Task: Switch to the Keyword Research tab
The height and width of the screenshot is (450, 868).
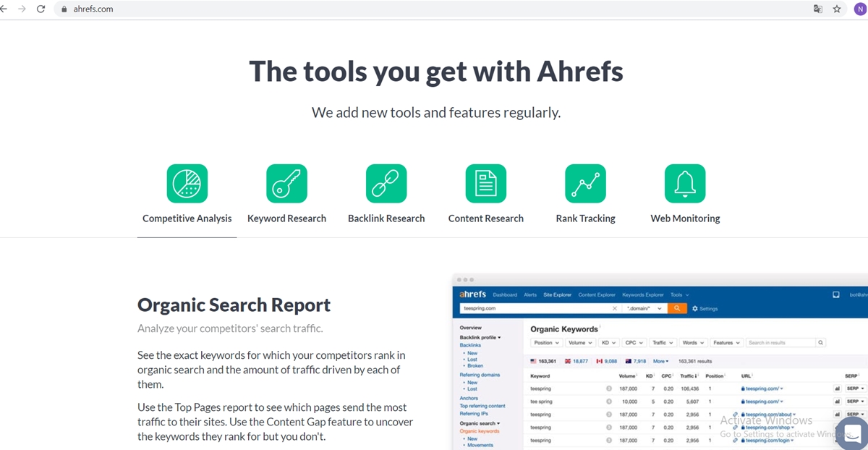Action: tap(286, 218)
